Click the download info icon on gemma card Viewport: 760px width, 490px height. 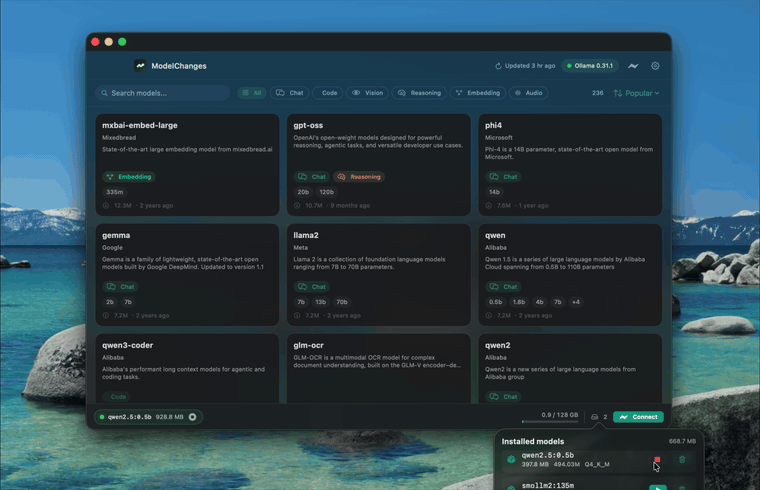[106, 316]
